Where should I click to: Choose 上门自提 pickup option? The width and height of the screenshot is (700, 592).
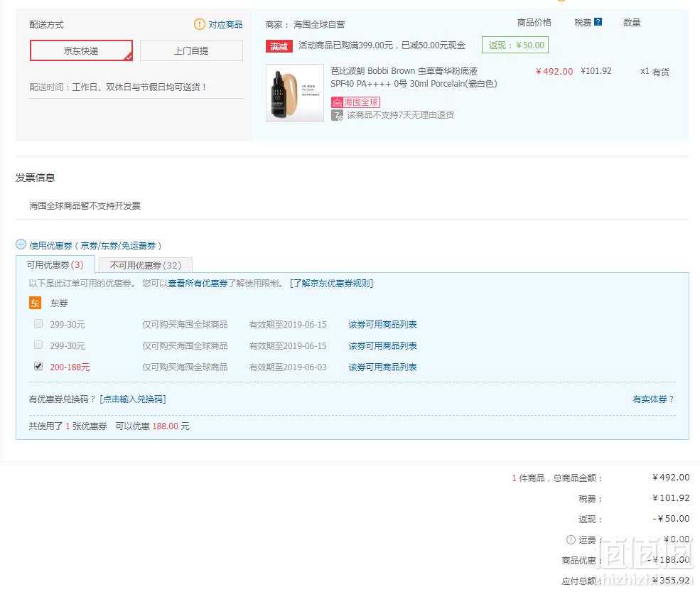[191, 50]
